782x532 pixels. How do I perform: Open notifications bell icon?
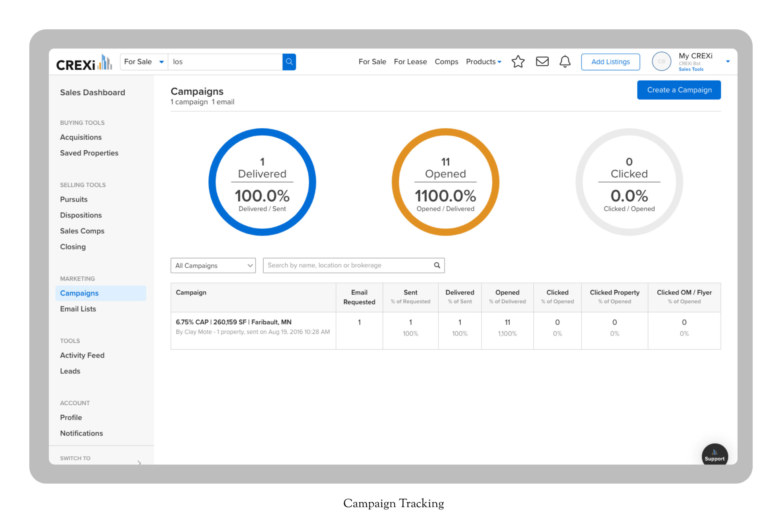click(x=565, y=62)
